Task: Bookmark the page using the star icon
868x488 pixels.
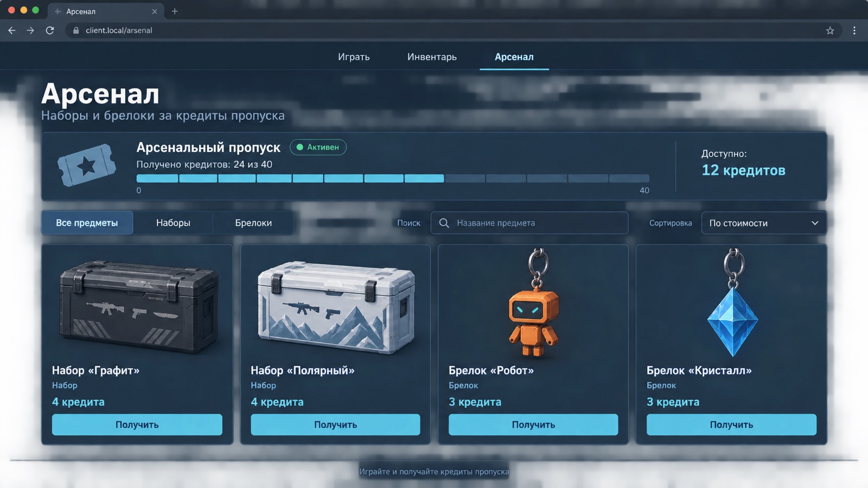Action: click(830, 30)
